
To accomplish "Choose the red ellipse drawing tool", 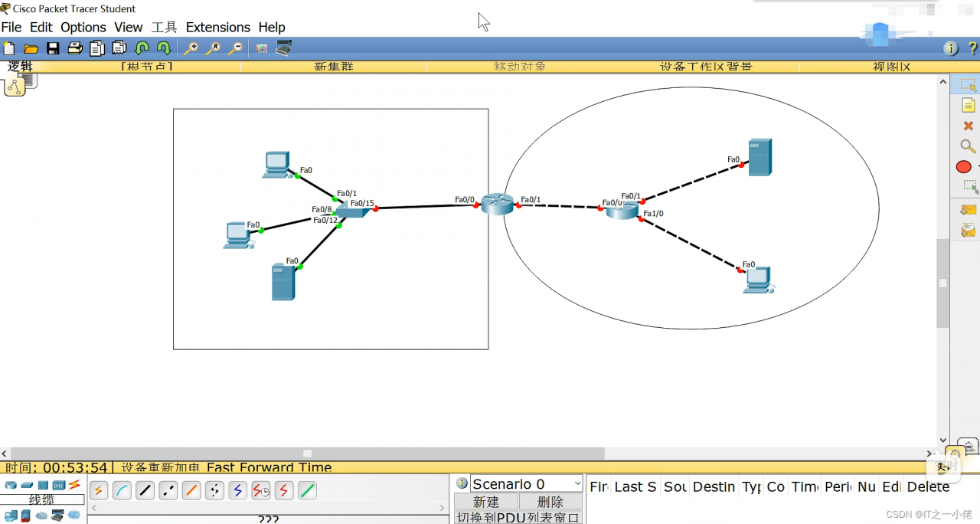I will tap(964, 166).
